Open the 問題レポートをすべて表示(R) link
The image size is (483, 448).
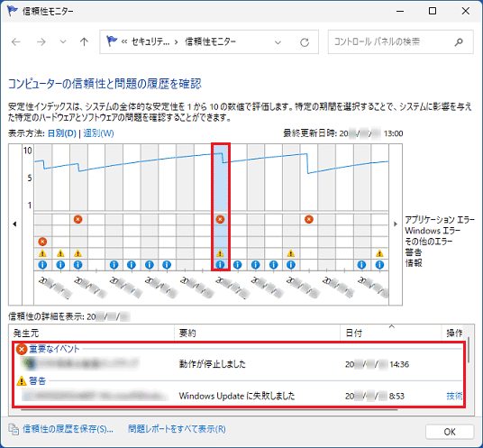tap(177, 429)
